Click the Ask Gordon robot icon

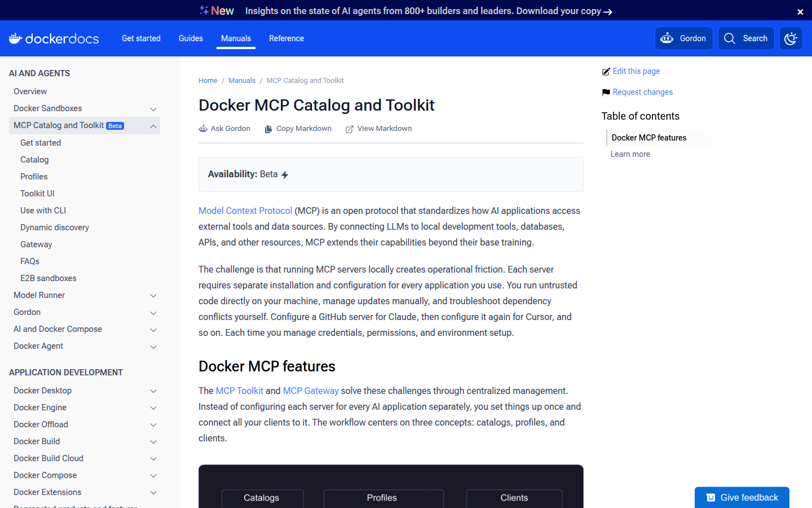[x=203, y=129]
